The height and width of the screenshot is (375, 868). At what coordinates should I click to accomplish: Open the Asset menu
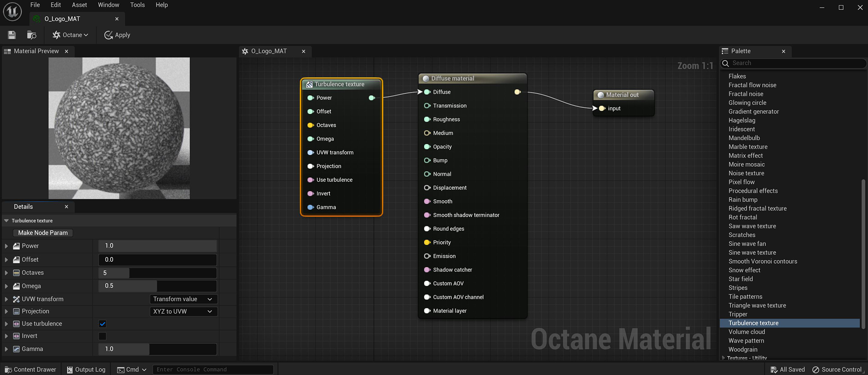click(x=79, y=5)
